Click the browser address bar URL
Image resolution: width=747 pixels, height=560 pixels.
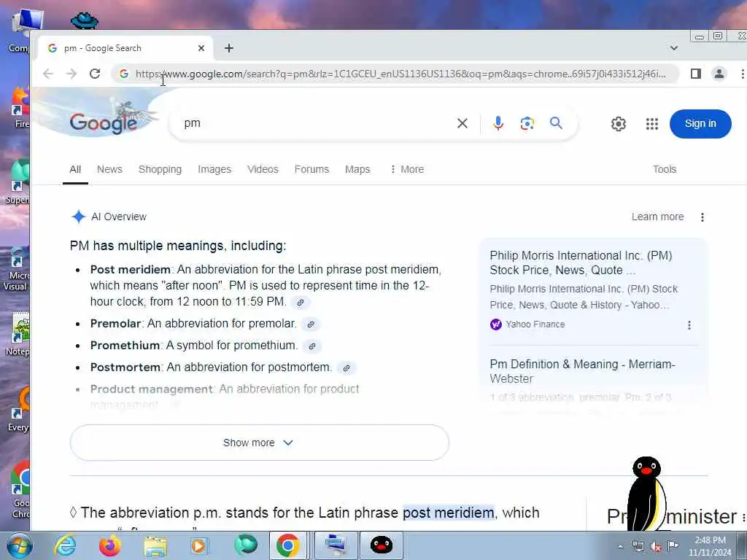[400, 74]
